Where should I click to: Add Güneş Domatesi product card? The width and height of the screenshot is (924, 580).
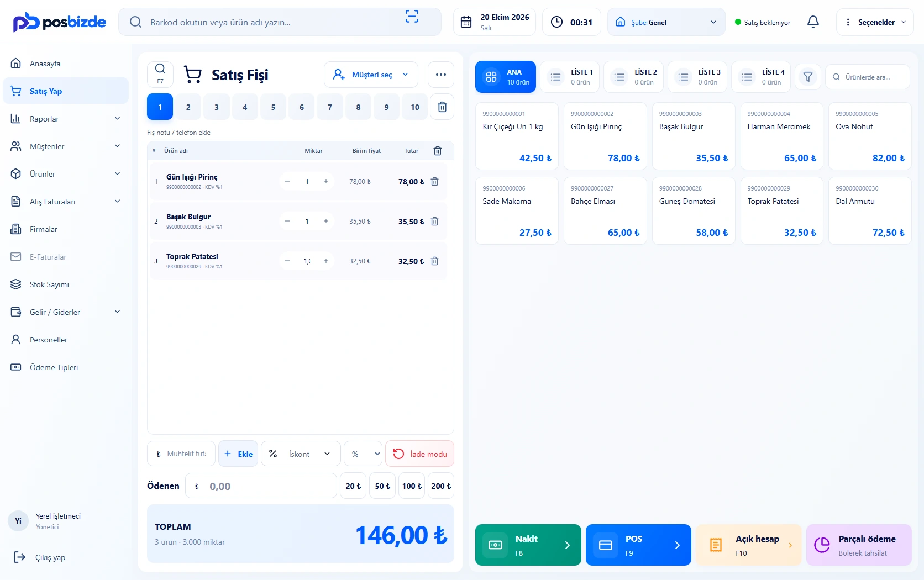click(x=694, y=210)
